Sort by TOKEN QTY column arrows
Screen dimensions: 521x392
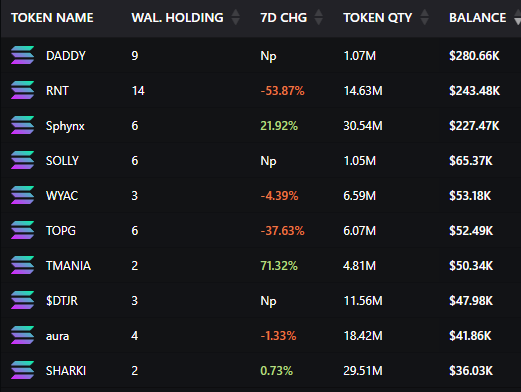coord(424,17)
